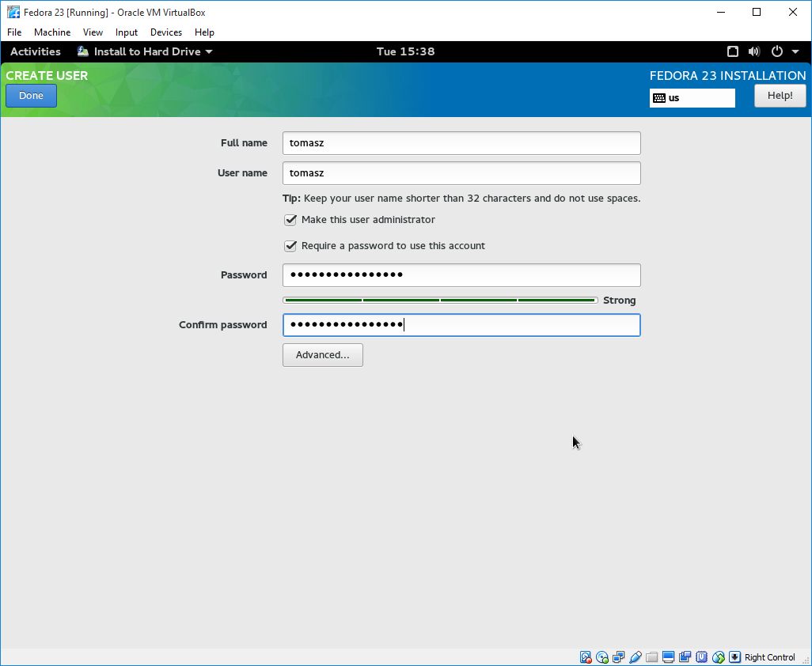Click the us keyboard layout selector
812x666 pixels.
pyautogui.click(x=692, y=98)
